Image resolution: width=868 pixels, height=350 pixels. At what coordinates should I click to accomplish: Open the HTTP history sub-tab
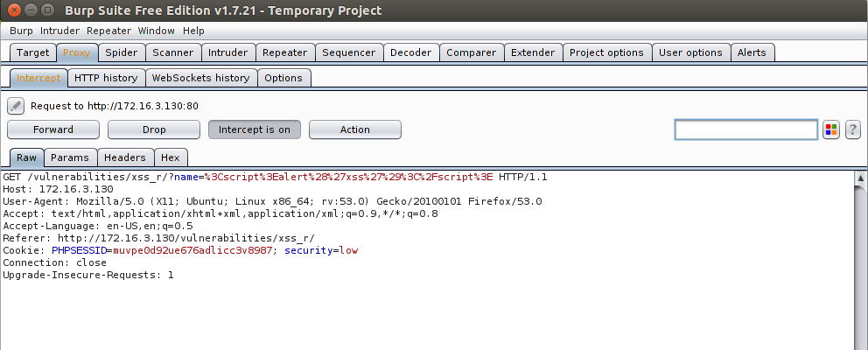click(106, 78)
